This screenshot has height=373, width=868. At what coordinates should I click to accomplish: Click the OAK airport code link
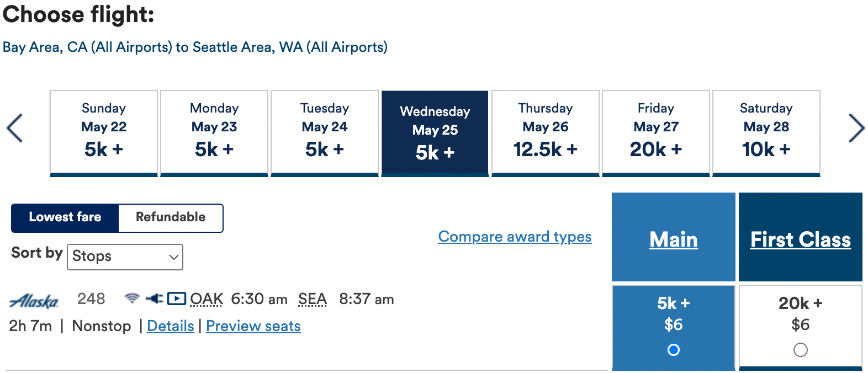click(x=206, y=299)
